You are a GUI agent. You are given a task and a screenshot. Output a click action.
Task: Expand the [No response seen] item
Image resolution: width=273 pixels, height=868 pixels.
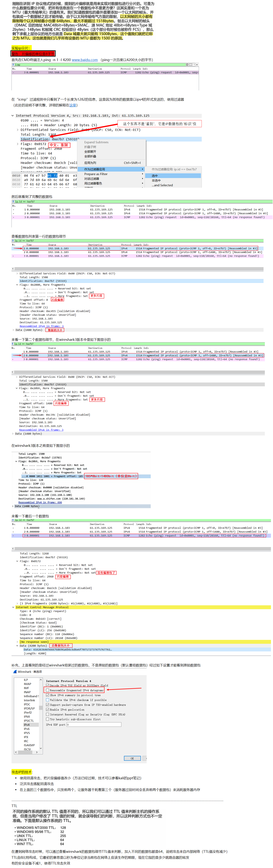click(x=17, y=642)
